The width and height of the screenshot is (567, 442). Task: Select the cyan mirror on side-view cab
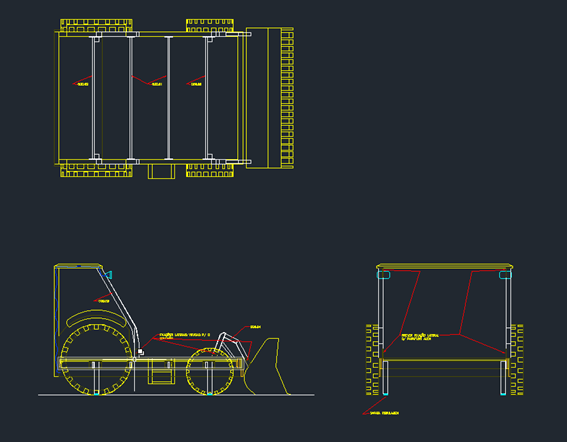(x=109, y=275)
